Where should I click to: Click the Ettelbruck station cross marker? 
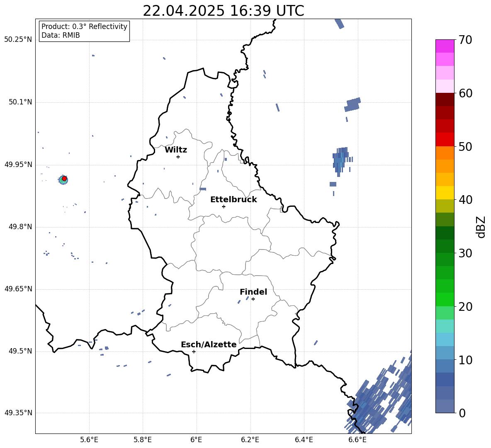[x=224, y=206]
